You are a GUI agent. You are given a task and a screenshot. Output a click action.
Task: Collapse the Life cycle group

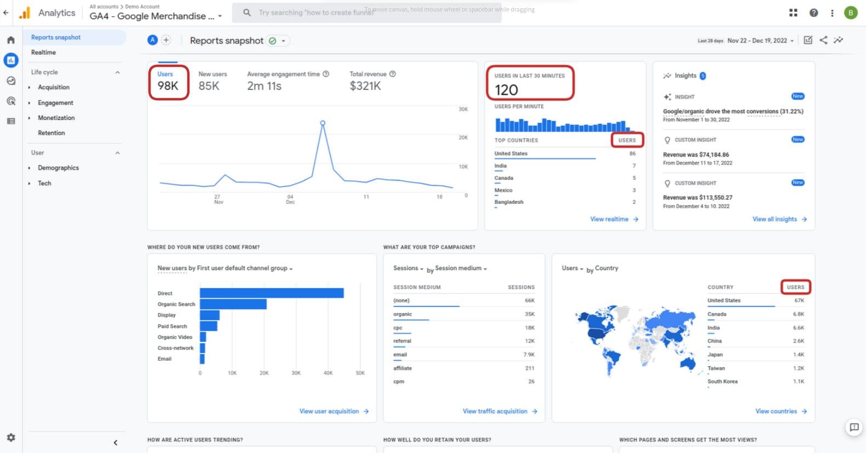118,72
